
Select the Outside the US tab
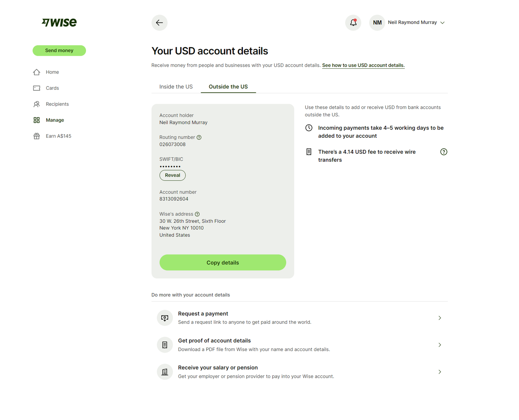point(228,87)
